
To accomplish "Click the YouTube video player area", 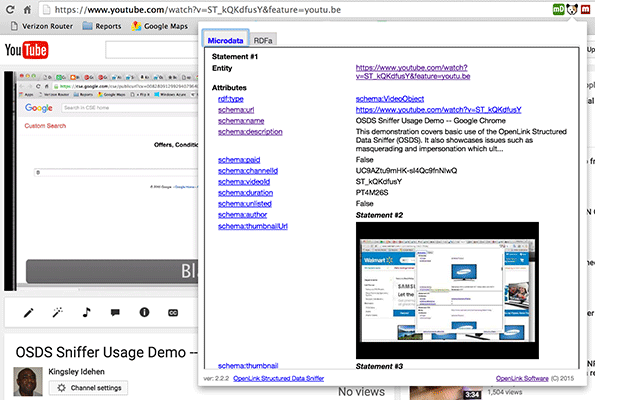I will [102, 181].
